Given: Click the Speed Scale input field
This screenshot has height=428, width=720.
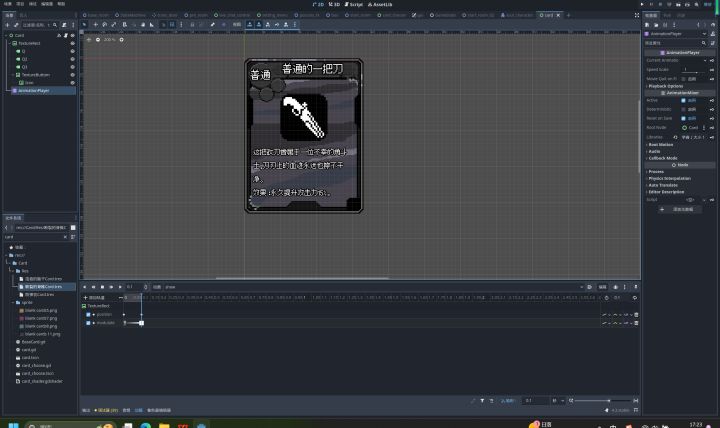Looking at the screenshot, I should 695,69.
